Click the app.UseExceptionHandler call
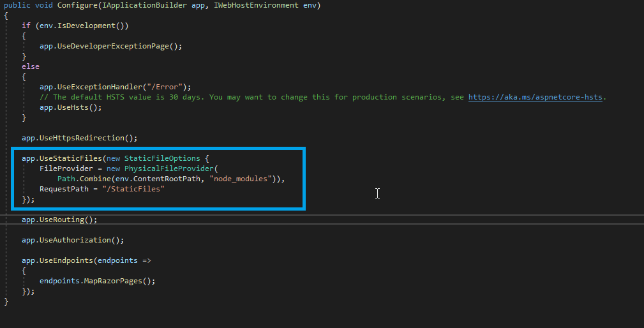The height and width of the screenshot is (328, 644). point(91,87)
